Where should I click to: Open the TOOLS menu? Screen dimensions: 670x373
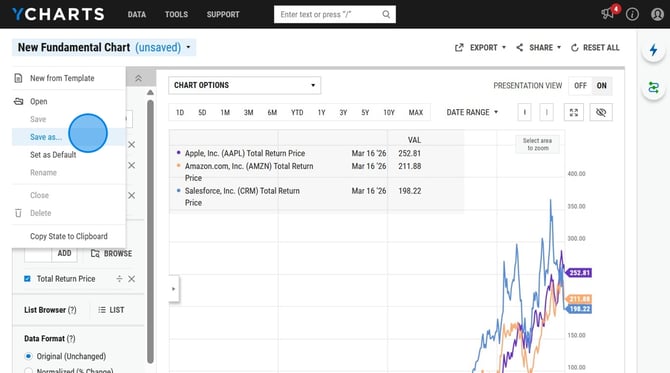[x=176, y=14]
